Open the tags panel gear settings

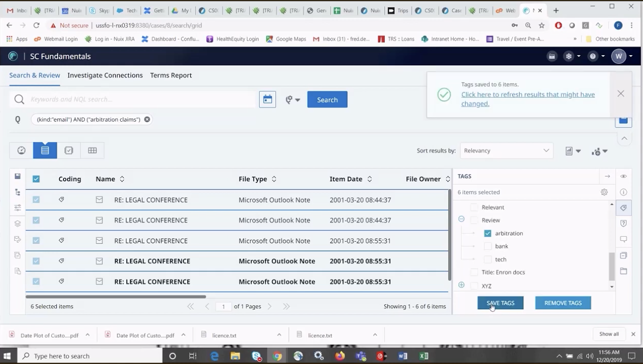click(604, 192)
